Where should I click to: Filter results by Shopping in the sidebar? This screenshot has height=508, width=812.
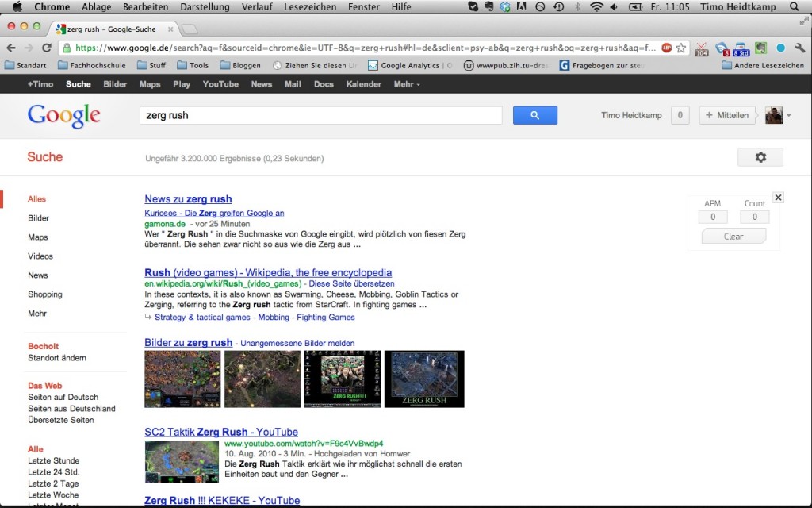click(45, 294)
